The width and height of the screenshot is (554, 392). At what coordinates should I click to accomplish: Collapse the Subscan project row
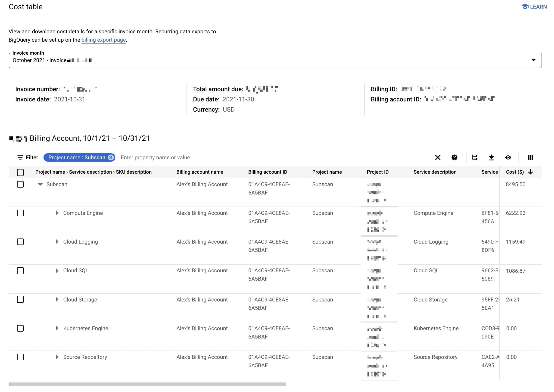click(x=40, y=184)
